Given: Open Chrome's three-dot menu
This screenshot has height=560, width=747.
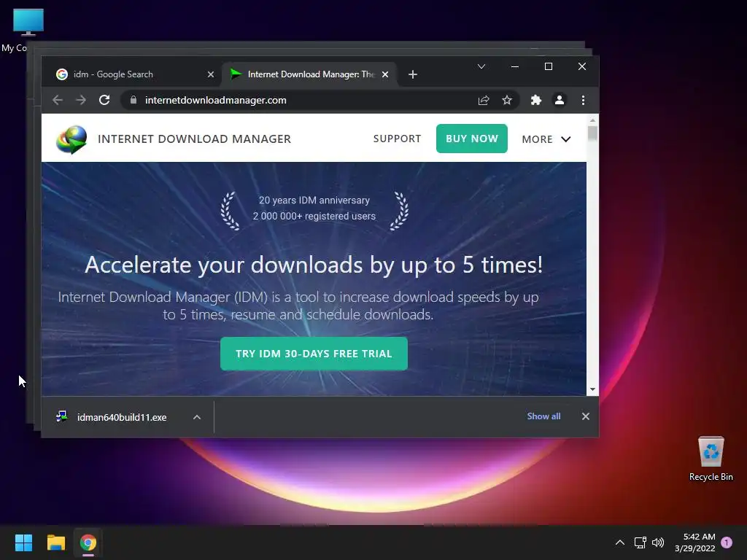Looking at the screenshot, I should [583, 100].
